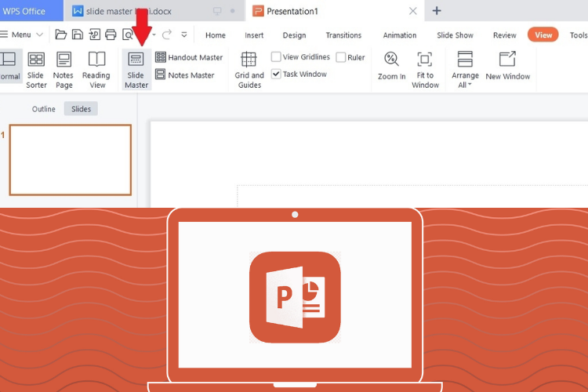Switch to Reading View
Viewport: 588px width, 392px height.
click(x=96, y=70)
